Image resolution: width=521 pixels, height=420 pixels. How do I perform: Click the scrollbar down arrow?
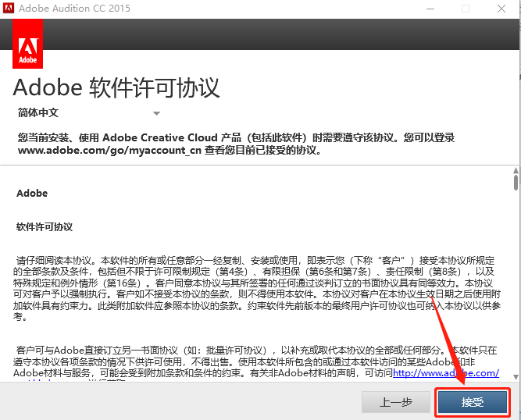pyautogui.click(x=516, y=377)
